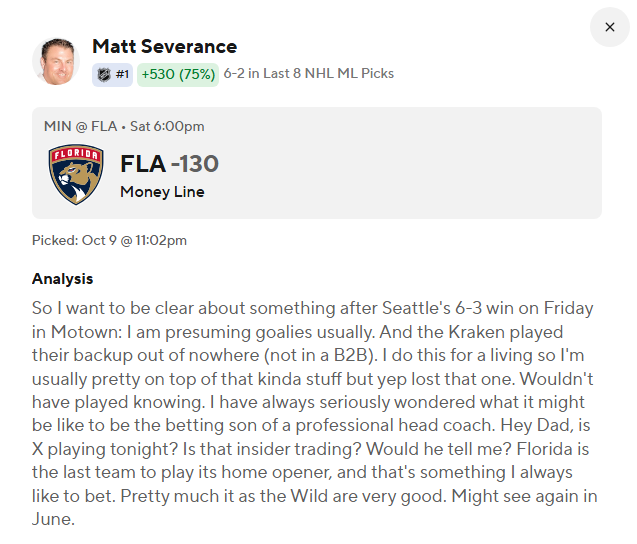Click the Analysis heading

(63, 279)
